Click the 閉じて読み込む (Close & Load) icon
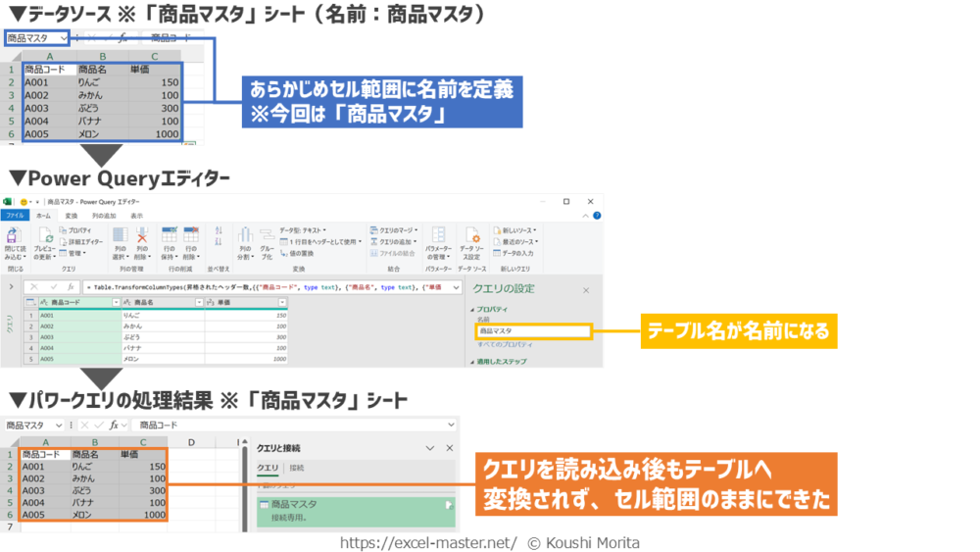Viewport: 980px width, 552px height. pos(15,237)
